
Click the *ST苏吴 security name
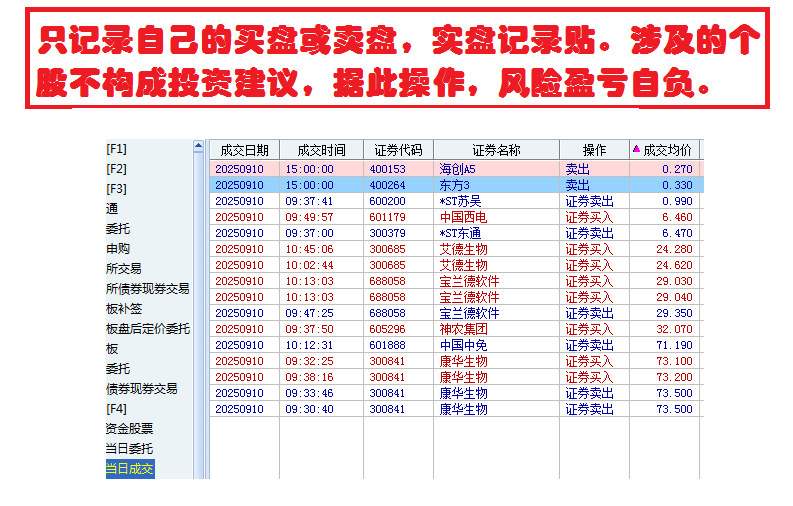click(460, 201)
